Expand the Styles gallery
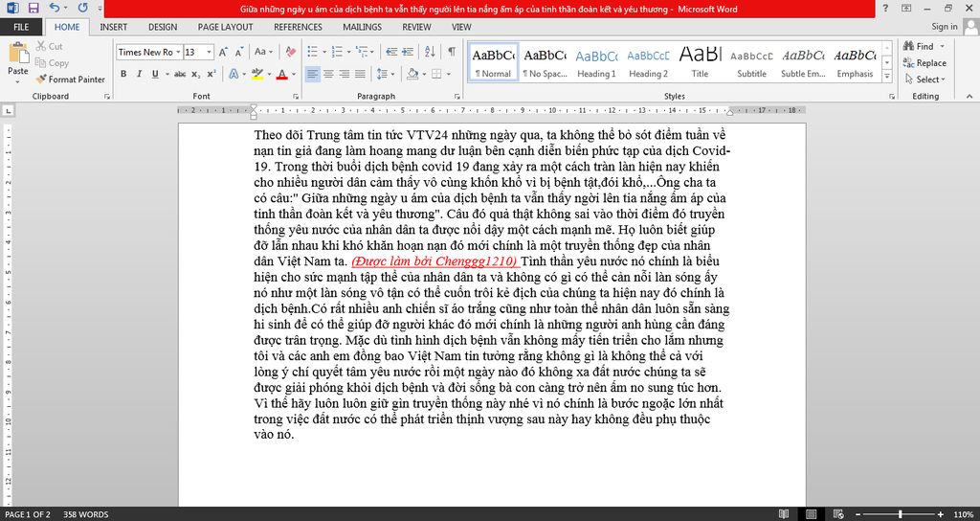980x521 pixels. coord(887,77)
